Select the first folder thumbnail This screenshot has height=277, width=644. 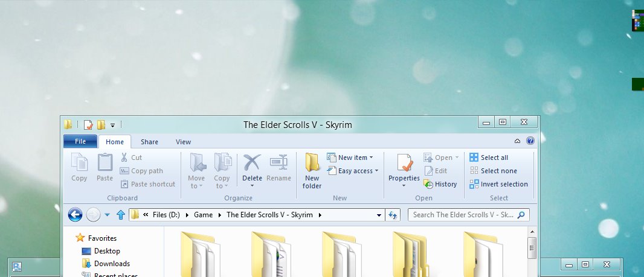click(x=200, y=254)
